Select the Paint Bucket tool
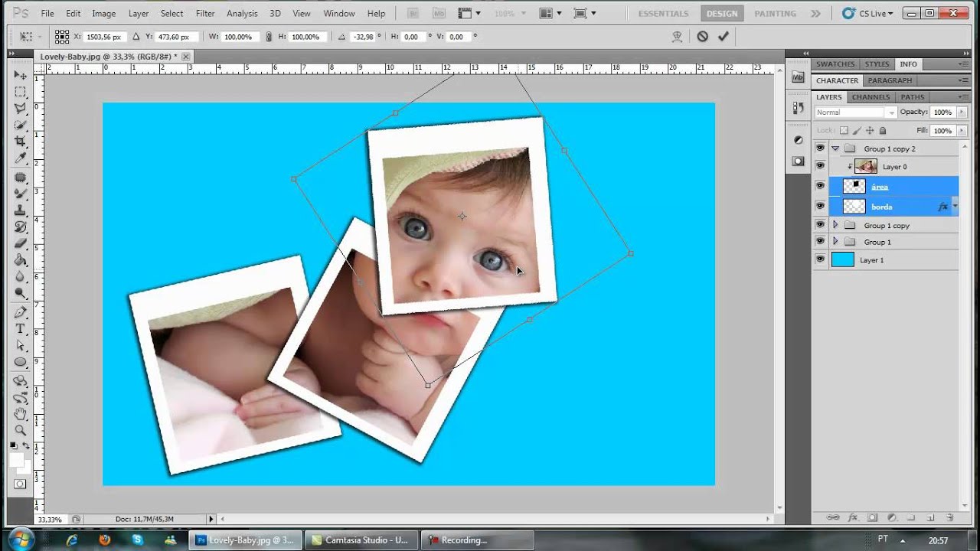This screenshot has height=551, width=980. tap(21, 260)
